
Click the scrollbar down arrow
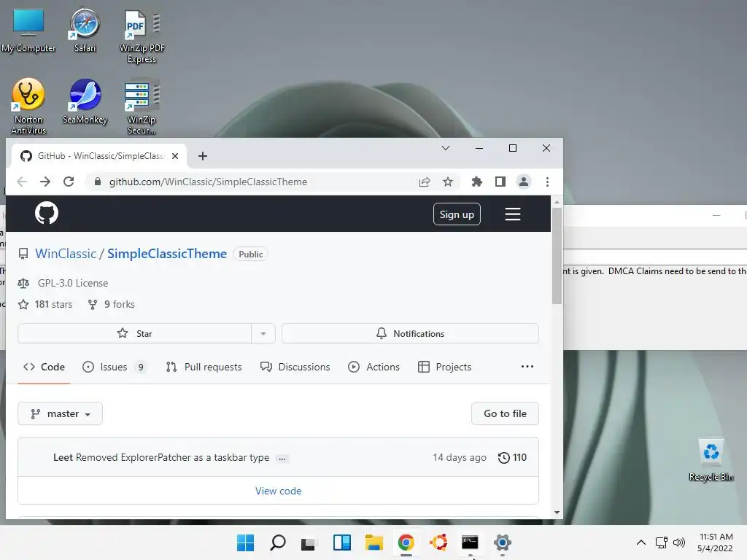click(557, 513)
